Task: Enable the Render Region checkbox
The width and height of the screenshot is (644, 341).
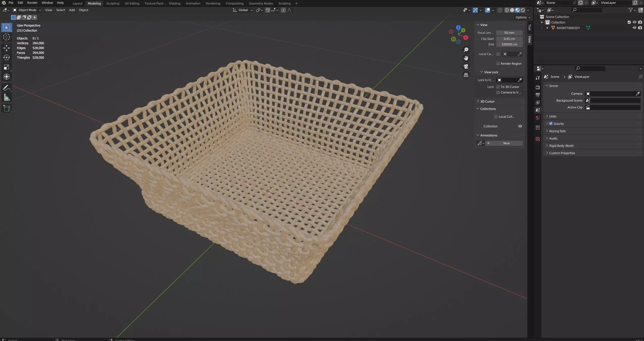Action: click(x=498, y=64)
